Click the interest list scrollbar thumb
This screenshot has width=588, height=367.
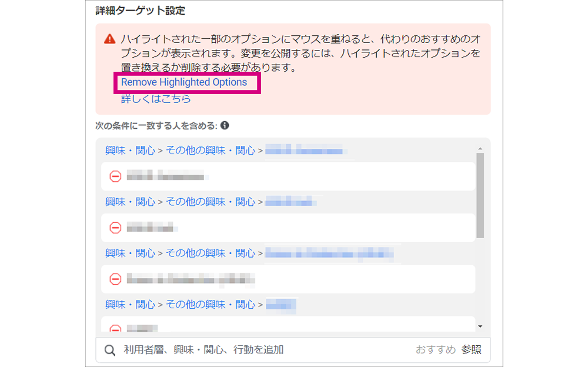tap(480, 195)
